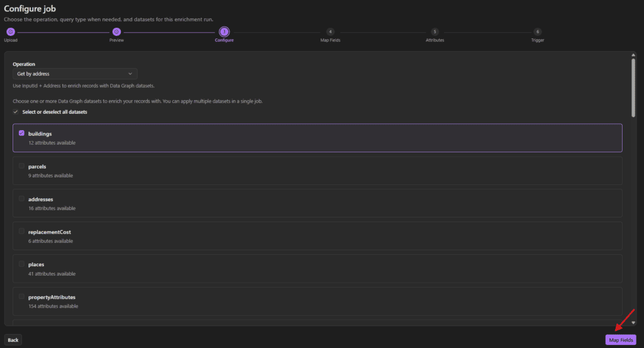Click the addresses dataset name
Viewport: 644px width, 348px height.
[41, 199]
